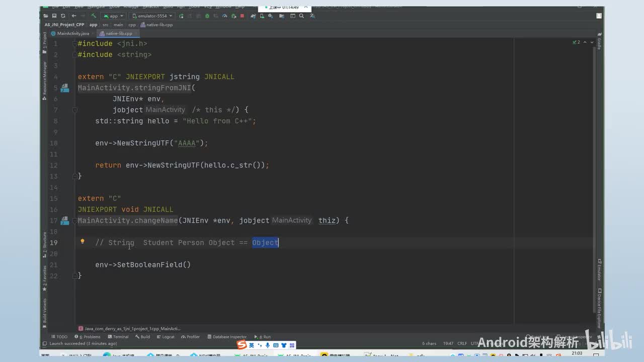This screenshot has width=644, height=362.
Task: Click the Sogou voice input microphone icon
Action: pos(268,345)
